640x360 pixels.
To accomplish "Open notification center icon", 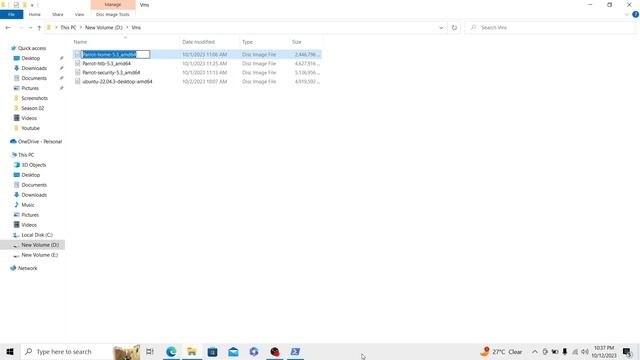I will pyautogui.click(x=627, y=351).
